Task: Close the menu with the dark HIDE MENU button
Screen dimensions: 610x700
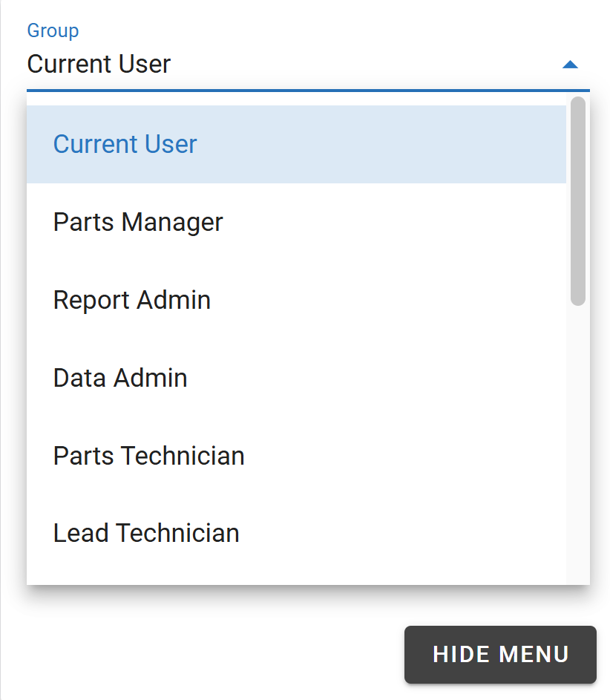Action: point(500,654)
